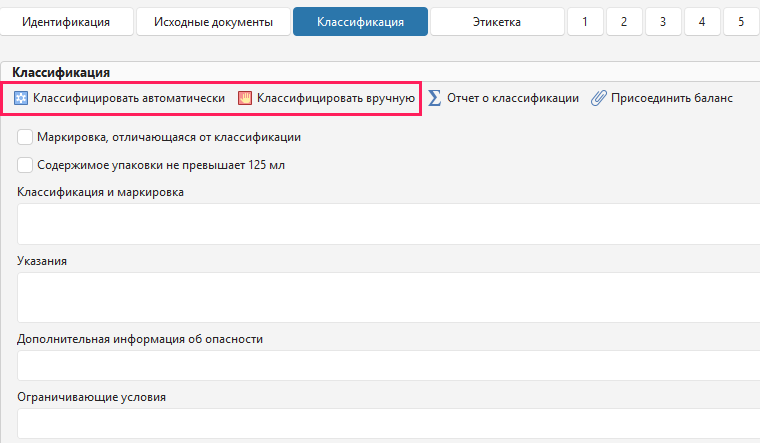Select 'Классифицировать вручную' label
The width and height of the screenshot is (760, 443).
pyautogui.click(x=336, y=98)
